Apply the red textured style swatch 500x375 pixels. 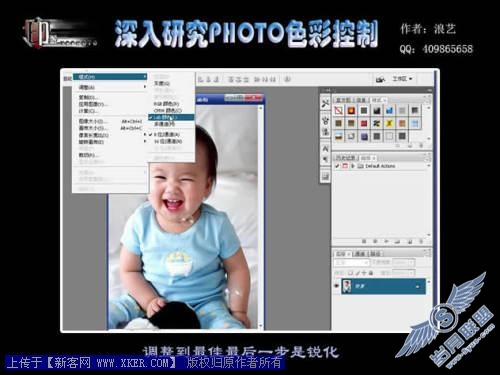[x=364, y=123]
